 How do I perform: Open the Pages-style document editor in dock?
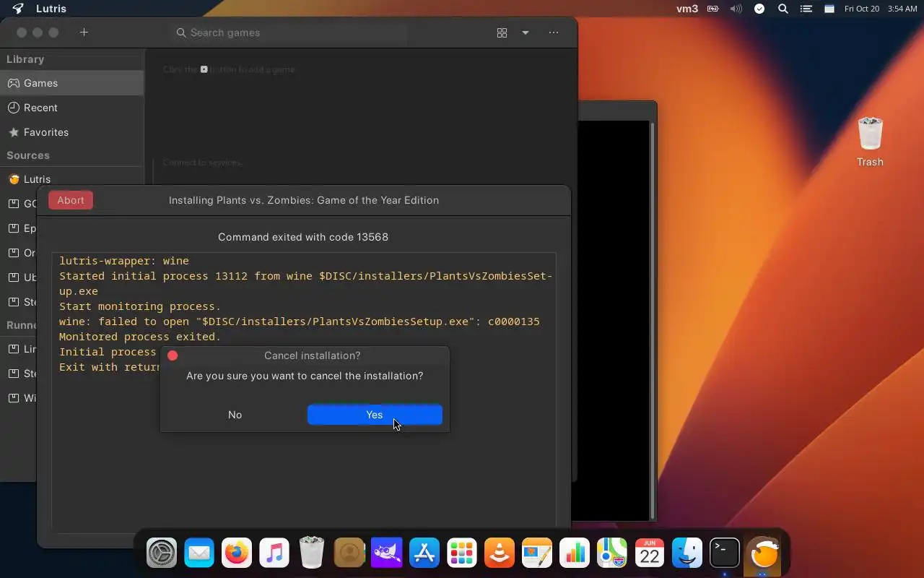(537, 554)
